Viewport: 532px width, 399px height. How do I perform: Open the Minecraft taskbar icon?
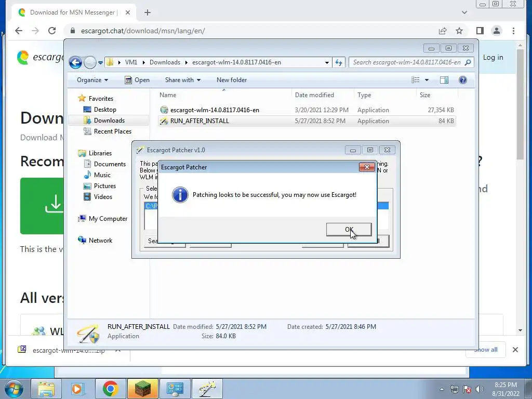pos(143,389)
